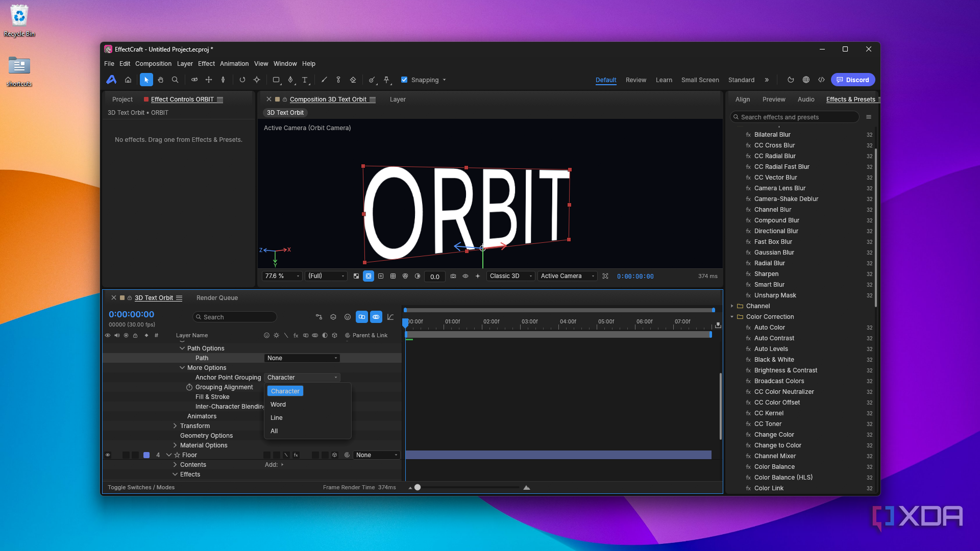Viewport: 980px width, 551px height.
Task: Toggle the frame blending switch in timeline
Action: click(x=362, y=317)
